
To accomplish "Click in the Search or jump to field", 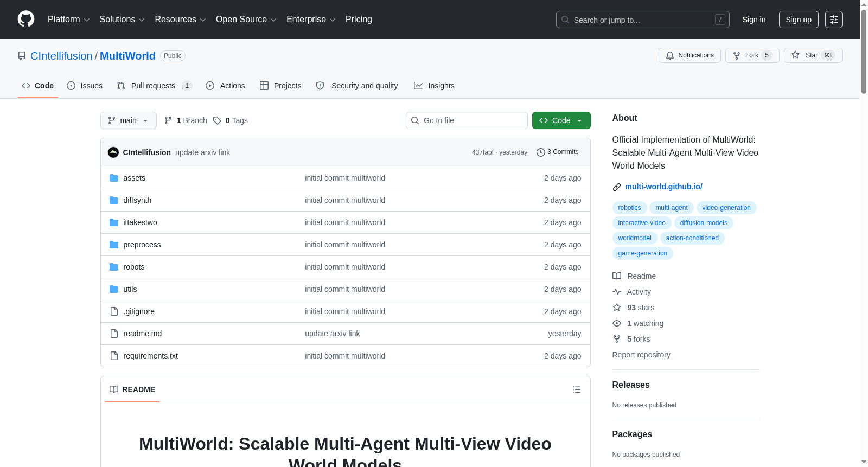I will 643,20.
